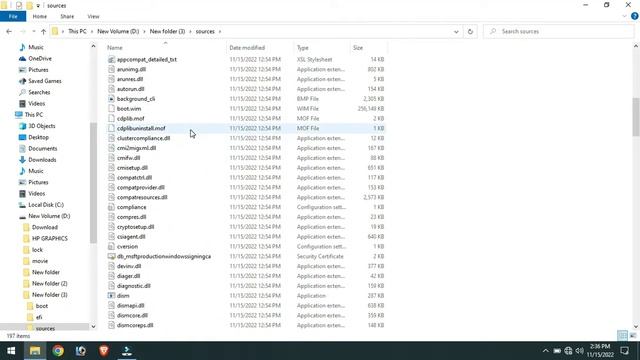This screenshot has width=640, height=360.
Task: Select This PC in navigation pane
Action: [33, 115]
